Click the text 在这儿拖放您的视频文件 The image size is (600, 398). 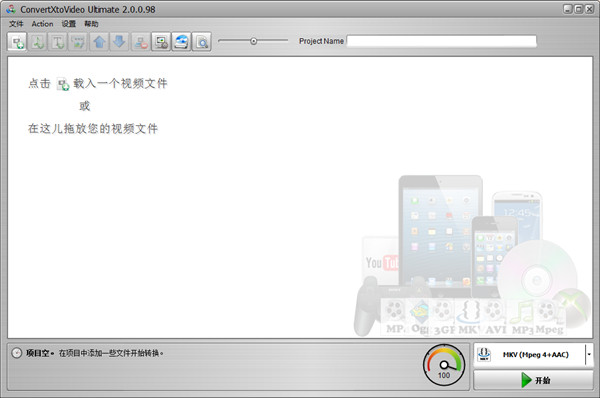pyautogui.click(x=93, y=129)
